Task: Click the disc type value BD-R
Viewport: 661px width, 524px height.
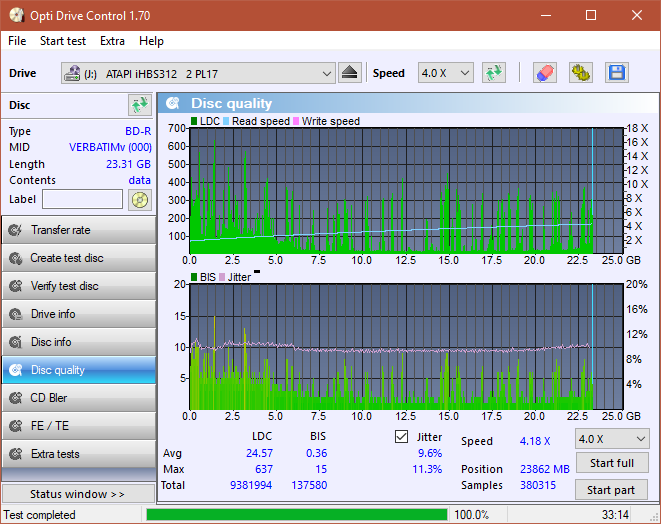Action: (138, 131)
